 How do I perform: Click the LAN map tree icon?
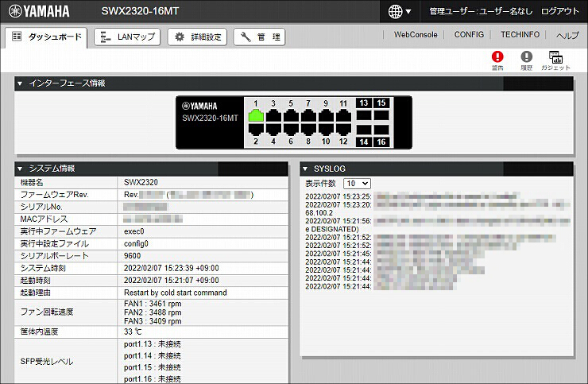106,37
